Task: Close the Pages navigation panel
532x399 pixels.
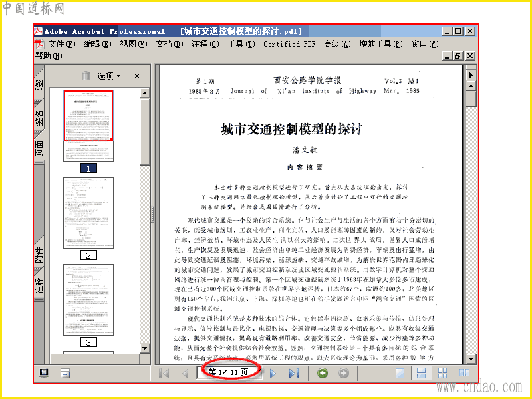Action: coord(137,76)
